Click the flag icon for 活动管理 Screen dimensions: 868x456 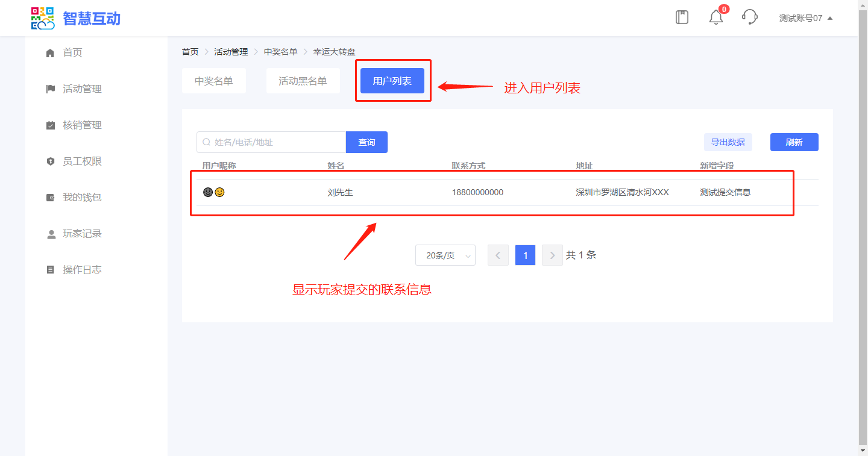(x=51, y=89)
